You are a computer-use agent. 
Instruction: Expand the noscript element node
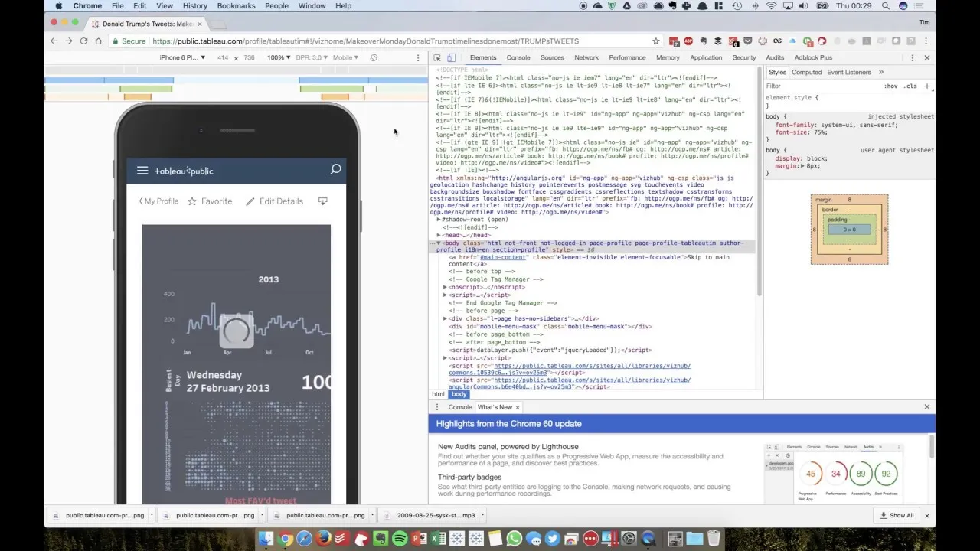coord(445,287)
